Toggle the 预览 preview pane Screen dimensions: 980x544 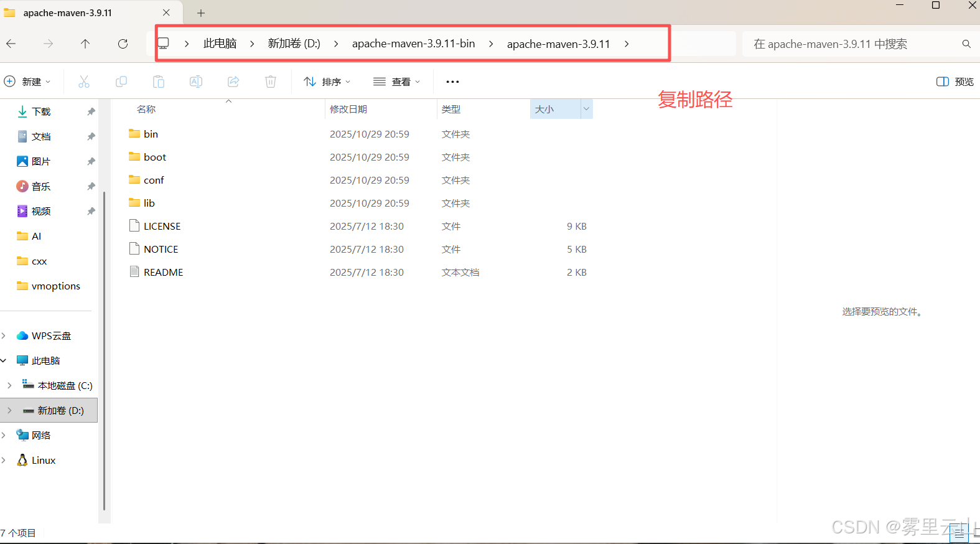click(955, 82)
